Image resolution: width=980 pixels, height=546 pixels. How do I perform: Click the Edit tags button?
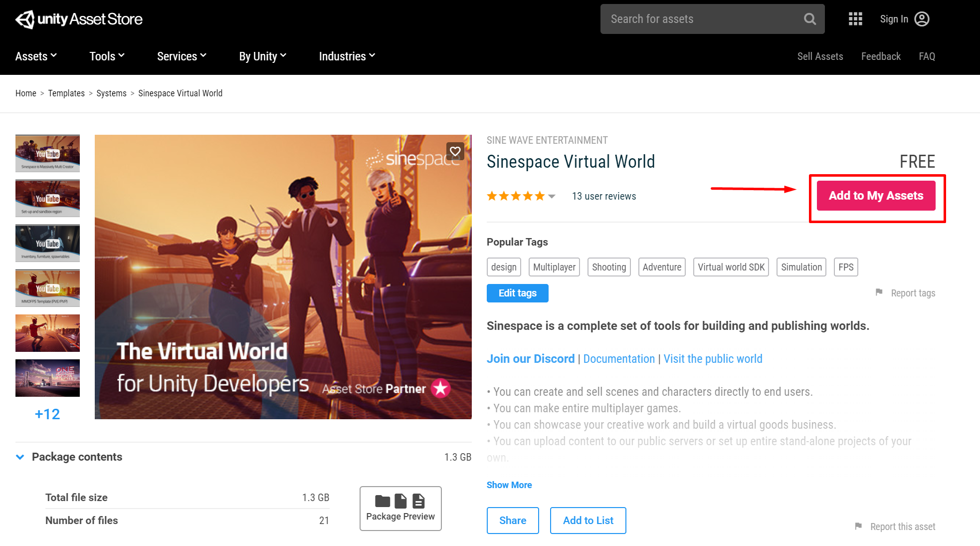click(517, 293)
